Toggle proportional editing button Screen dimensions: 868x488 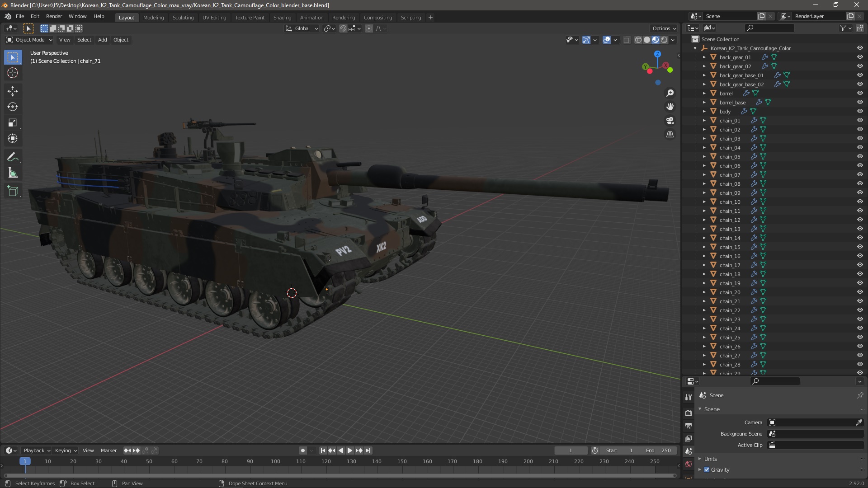[x=369, y=28]
